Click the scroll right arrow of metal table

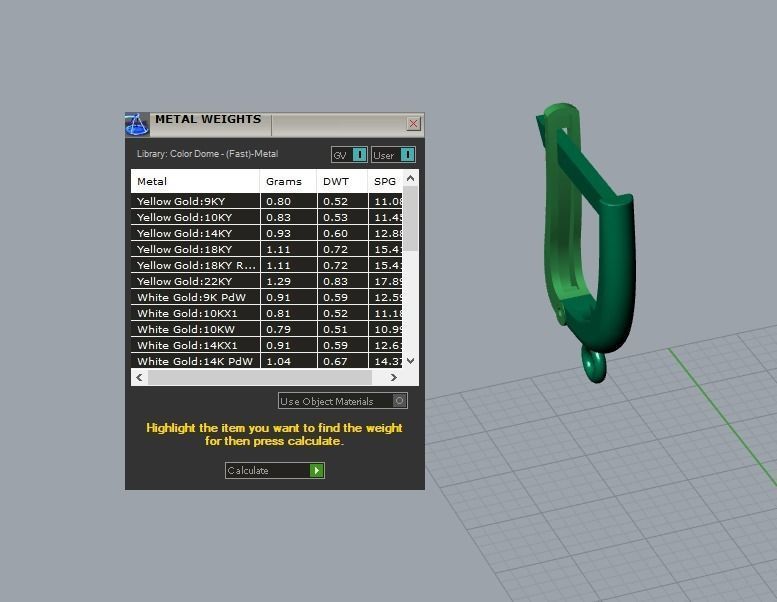[x=393, y=378]
